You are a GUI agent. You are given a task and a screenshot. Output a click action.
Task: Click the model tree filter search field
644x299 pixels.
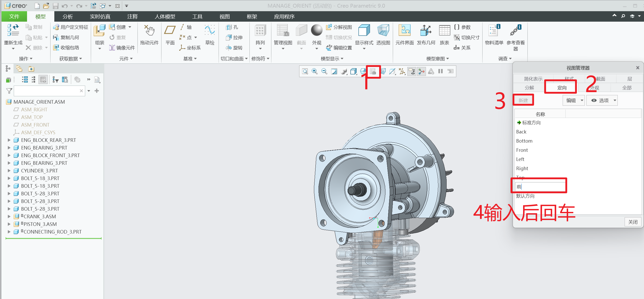(x=46, y=91)
